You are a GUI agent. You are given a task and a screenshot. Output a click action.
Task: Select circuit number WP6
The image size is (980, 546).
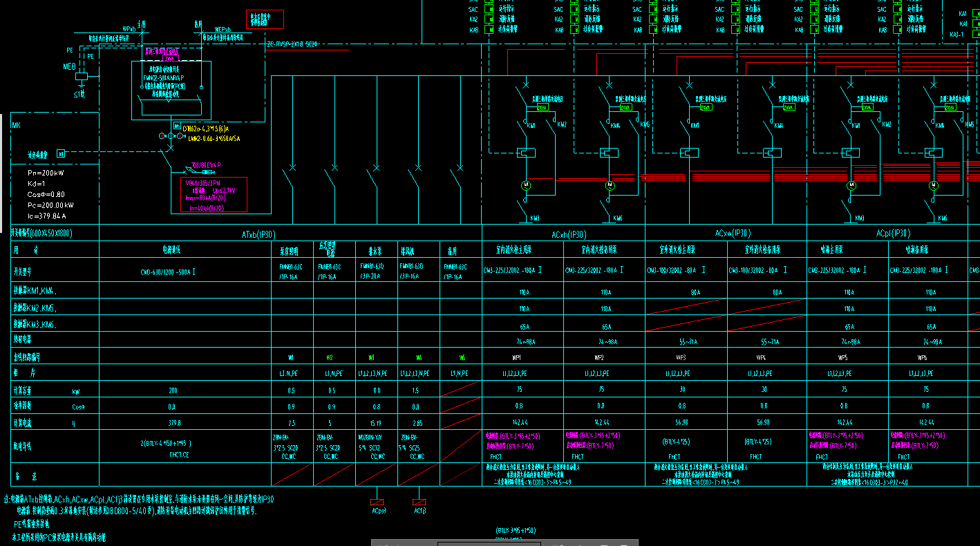[x=922, y=358]
